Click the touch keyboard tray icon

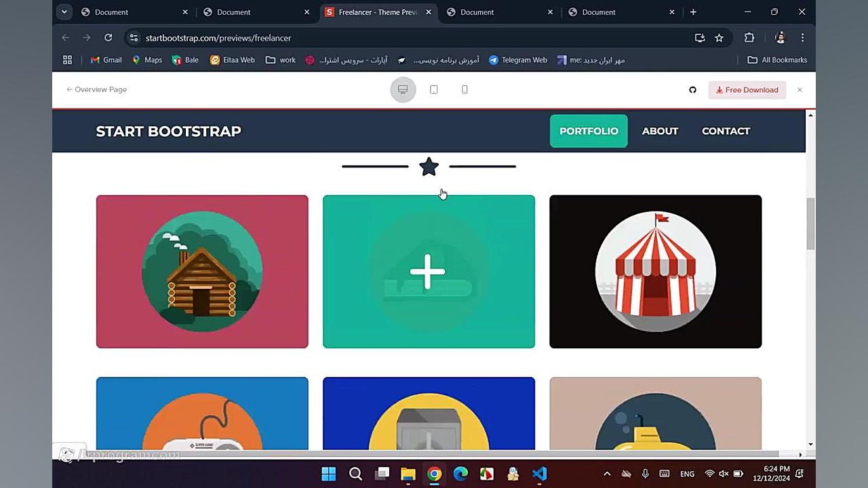[665, 474]
